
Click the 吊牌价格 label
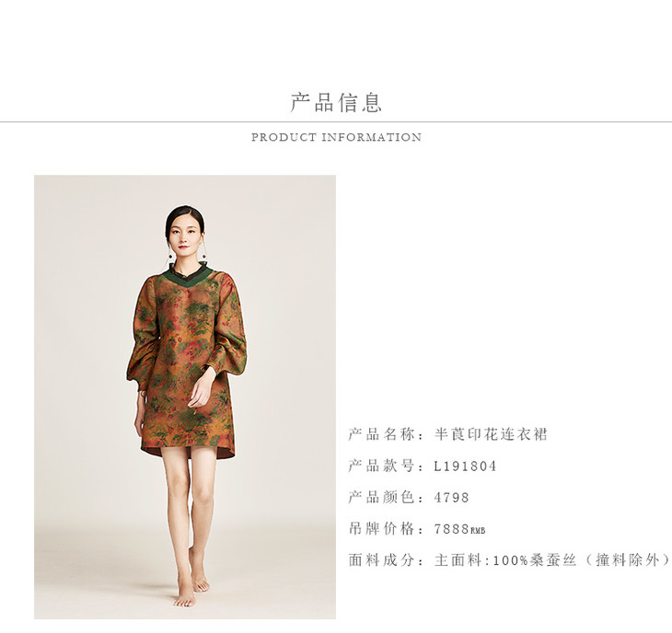pos(381,529)
